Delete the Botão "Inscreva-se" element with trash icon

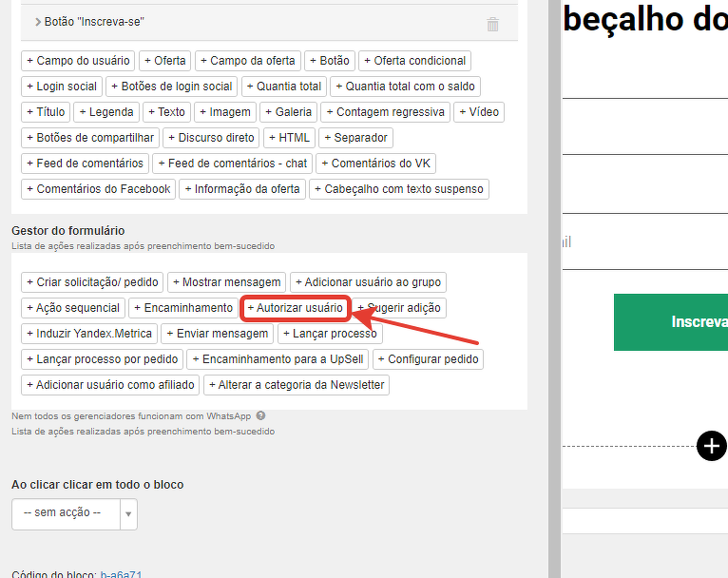(x=492, y=25)
